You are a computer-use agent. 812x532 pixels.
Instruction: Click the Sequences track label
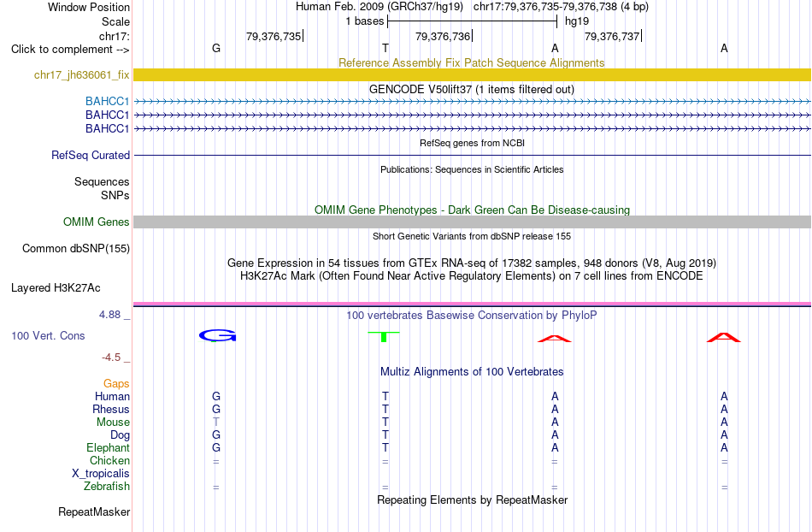pyautogui.click(x=102, y=181)
